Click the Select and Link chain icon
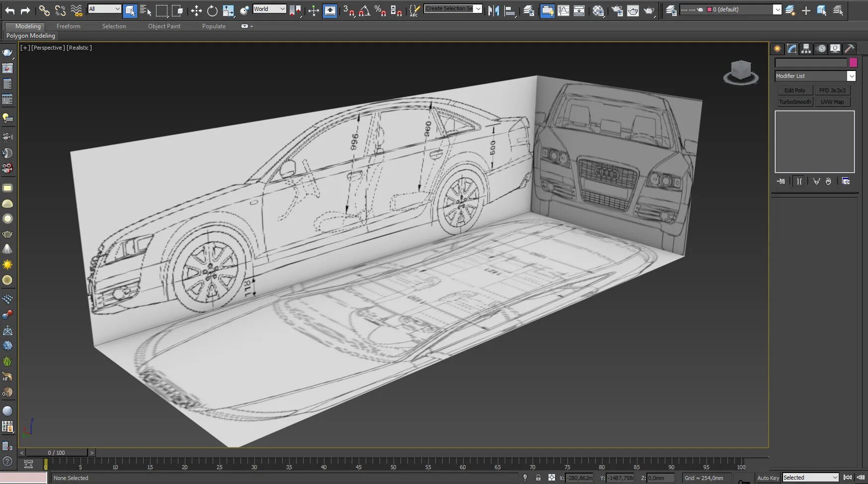 (44, 10)
